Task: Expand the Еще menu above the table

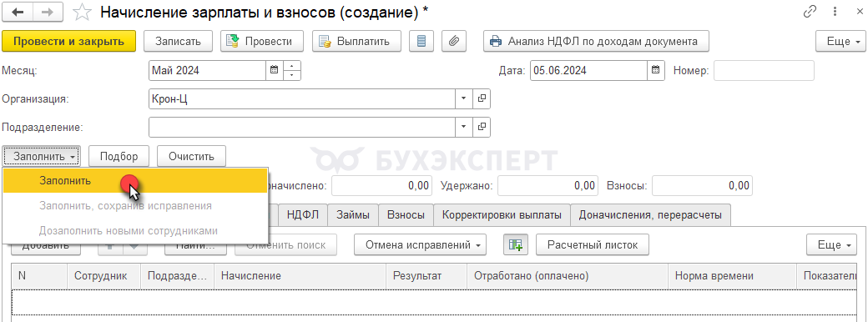Action: pos(832,244)
